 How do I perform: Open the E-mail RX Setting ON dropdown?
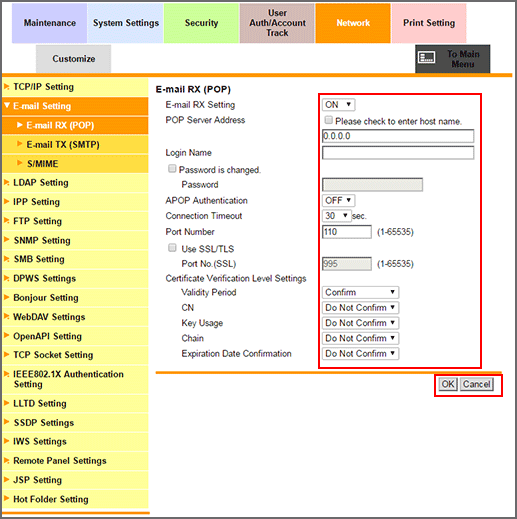[338, 105]
